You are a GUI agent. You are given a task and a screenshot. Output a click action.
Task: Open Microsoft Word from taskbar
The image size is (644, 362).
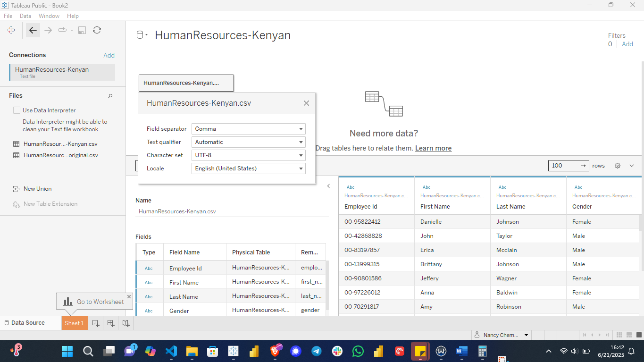(461, 351)
